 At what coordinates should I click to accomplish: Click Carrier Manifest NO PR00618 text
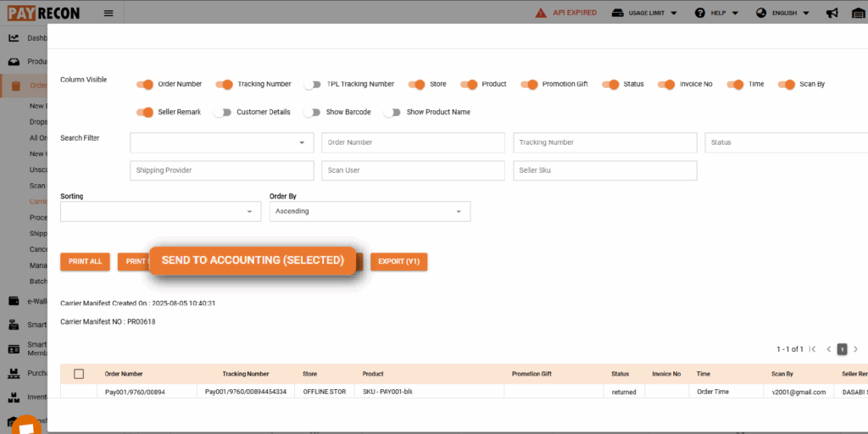tap(108, 321)
